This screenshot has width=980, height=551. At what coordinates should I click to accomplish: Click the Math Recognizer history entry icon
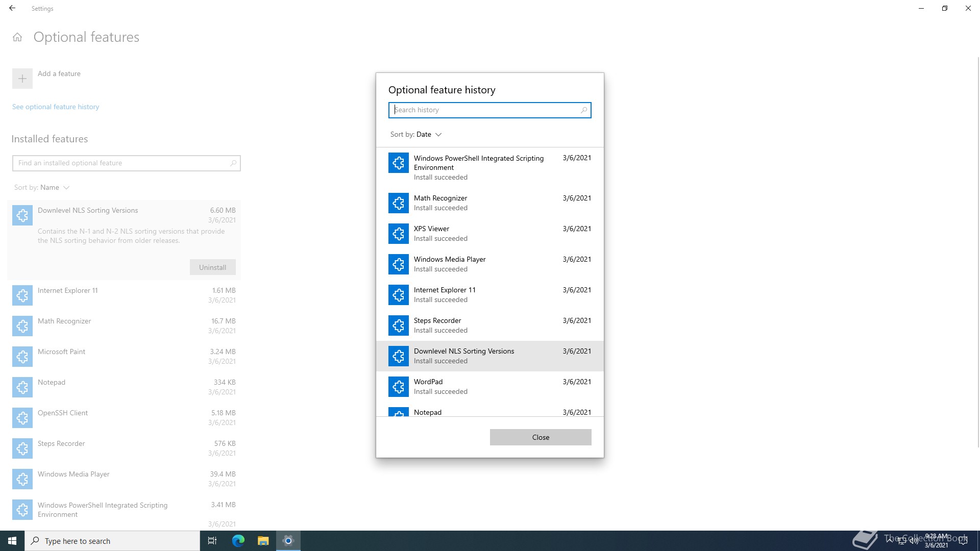click(x=398, y=203)
